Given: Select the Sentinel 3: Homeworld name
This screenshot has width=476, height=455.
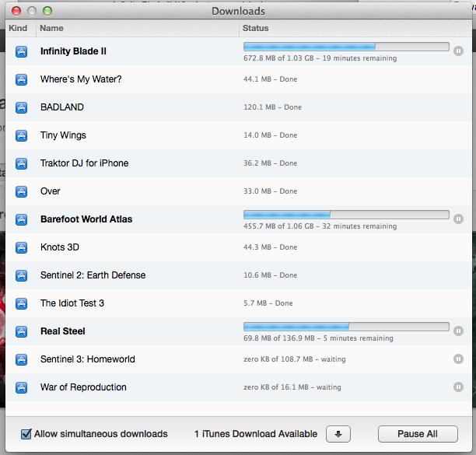Looking at the screenshot, I should point(88,359).
